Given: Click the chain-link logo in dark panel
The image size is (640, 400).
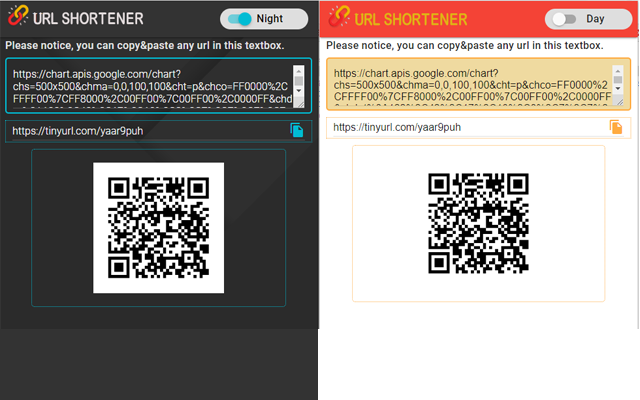Looking at the screenshot, I should [x=18, y=16].
